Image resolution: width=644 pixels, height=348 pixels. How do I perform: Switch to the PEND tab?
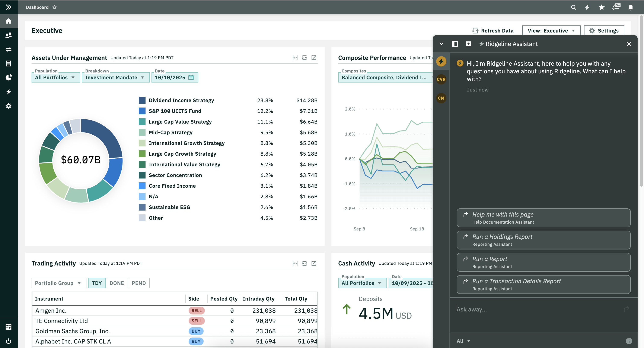(x=138, y=283)
